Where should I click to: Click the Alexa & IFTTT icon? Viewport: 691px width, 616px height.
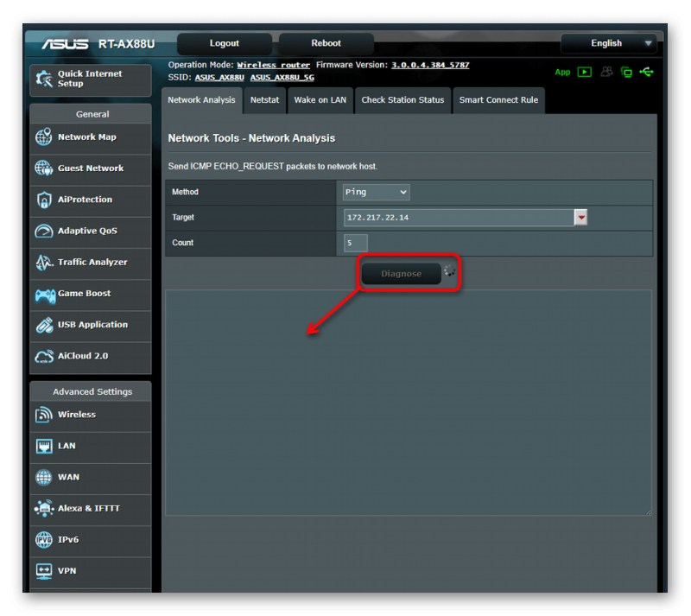[x=44, y=508]
